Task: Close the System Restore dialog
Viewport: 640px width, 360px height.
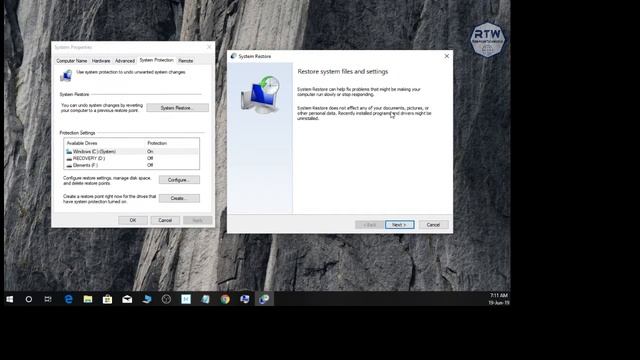Action: (x=447, y=56)
